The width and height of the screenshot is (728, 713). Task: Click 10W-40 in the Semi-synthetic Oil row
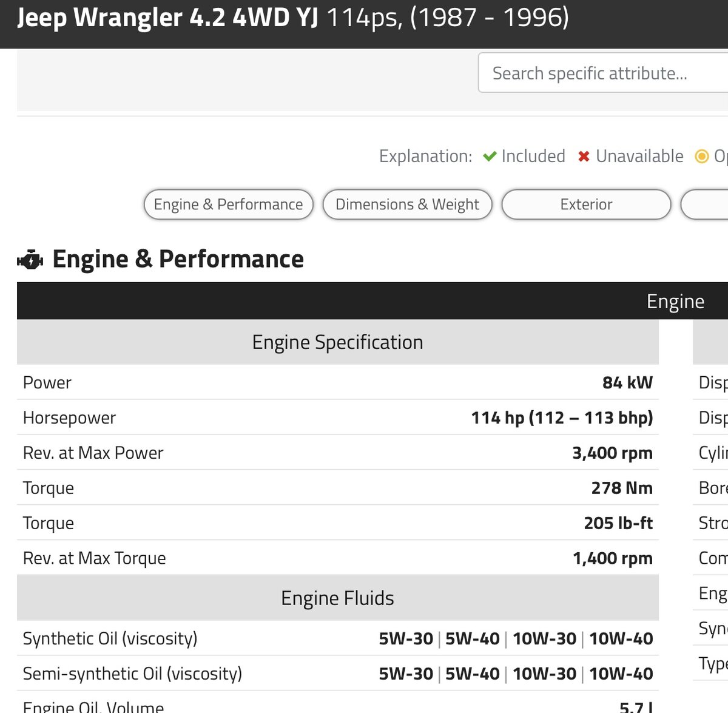point(621,674)
